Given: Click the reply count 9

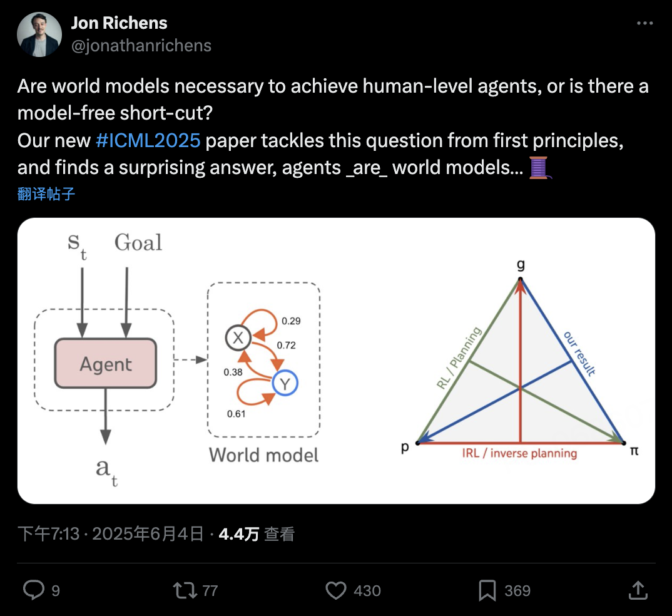Looking at the screenshot, I should click(x=56, y=591).
